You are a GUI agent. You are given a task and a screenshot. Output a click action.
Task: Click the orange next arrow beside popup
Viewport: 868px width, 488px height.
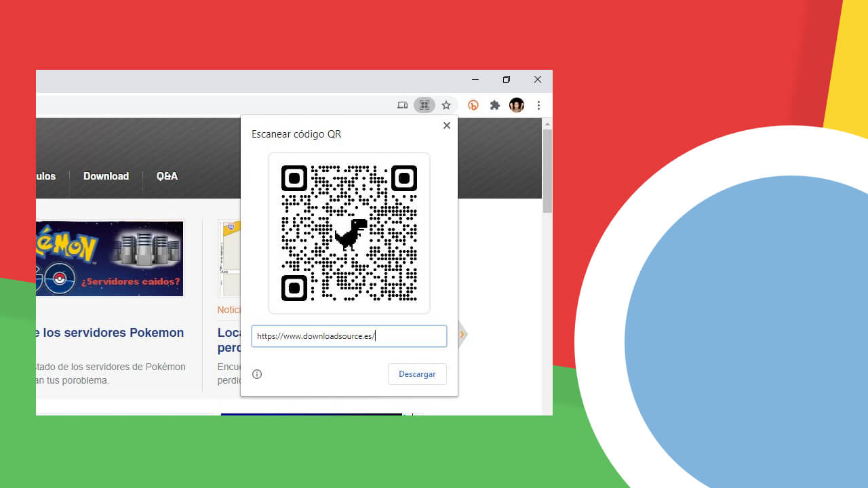click(x=463, y=334)
